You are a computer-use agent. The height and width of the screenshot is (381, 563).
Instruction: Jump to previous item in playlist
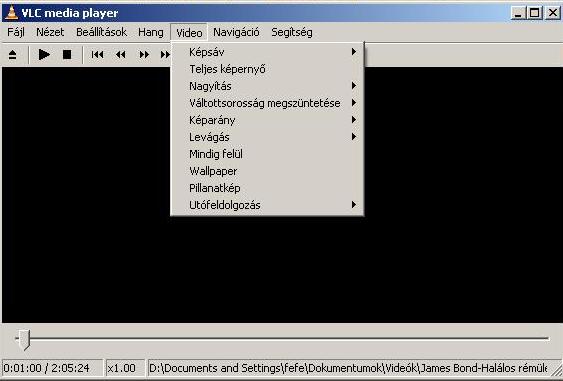(97, 55)
